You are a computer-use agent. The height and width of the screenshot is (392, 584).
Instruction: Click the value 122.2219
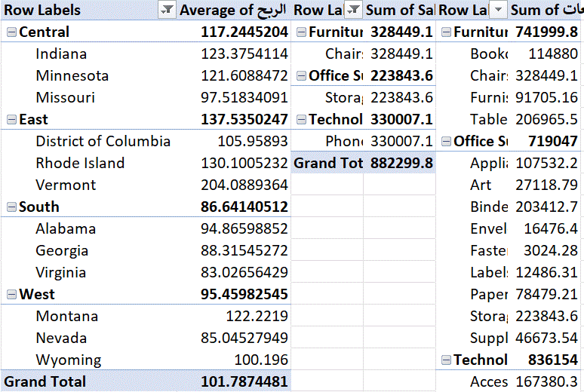(x=257, y=317)
